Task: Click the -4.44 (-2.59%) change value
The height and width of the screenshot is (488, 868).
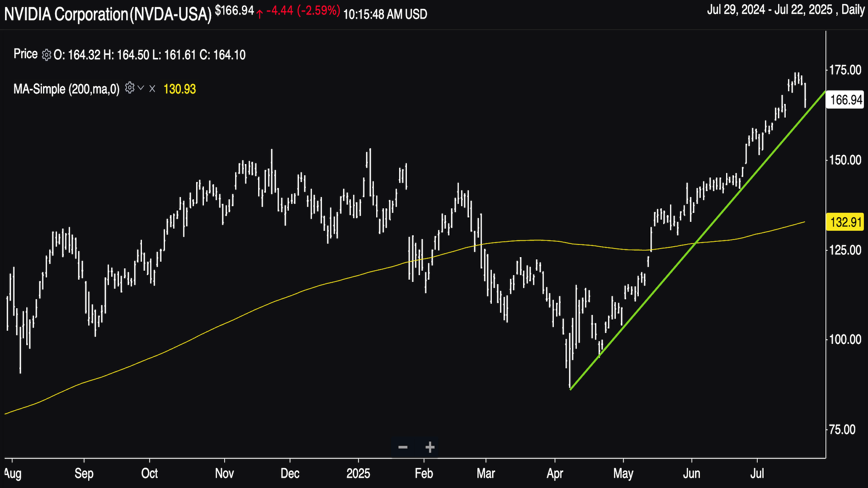Action: click(303, 11)
